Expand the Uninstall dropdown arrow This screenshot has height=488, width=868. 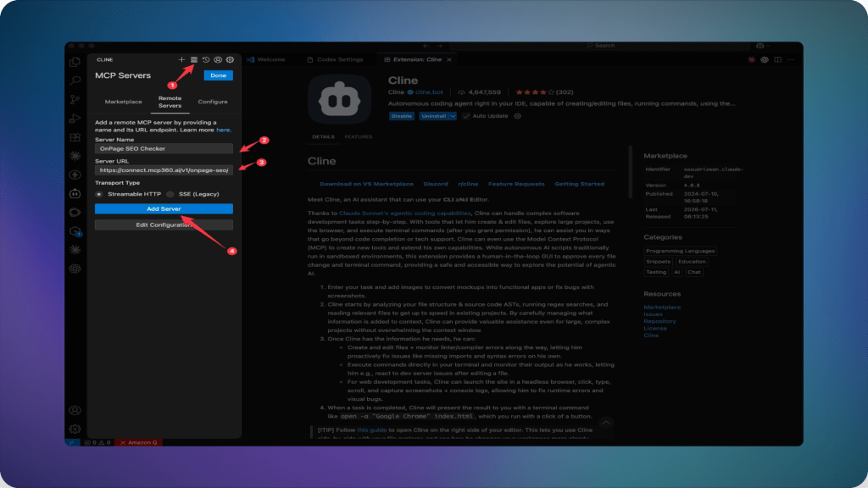(453, 116)
